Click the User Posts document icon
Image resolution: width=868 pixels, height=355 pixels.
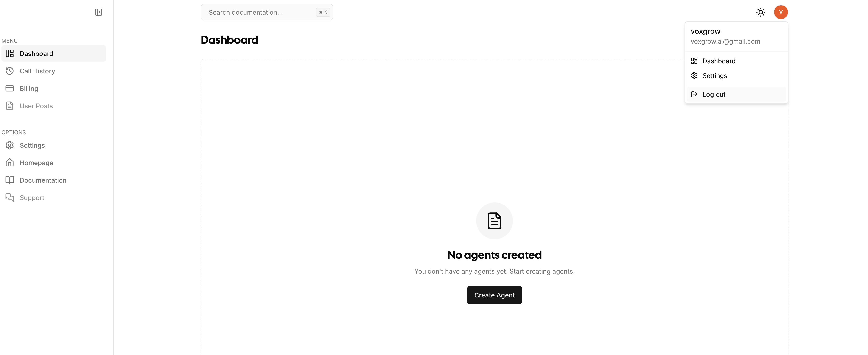point(10,106)
